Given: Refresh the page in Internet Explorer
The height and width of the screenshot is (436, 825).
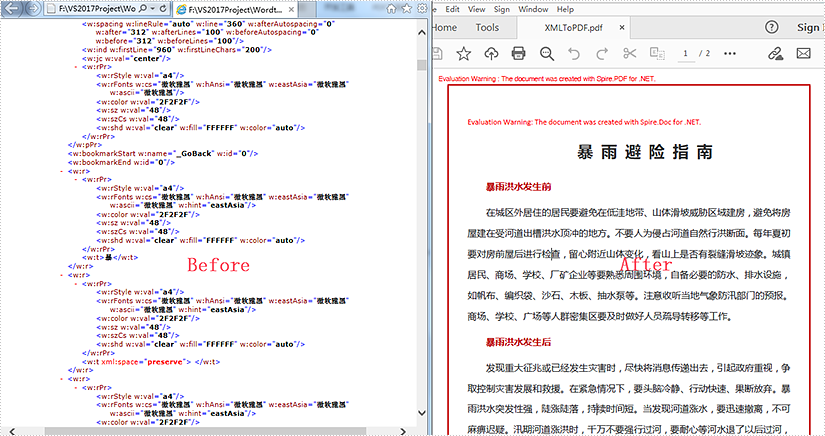Looking at the screenshot, I should [x=163, y=9].
